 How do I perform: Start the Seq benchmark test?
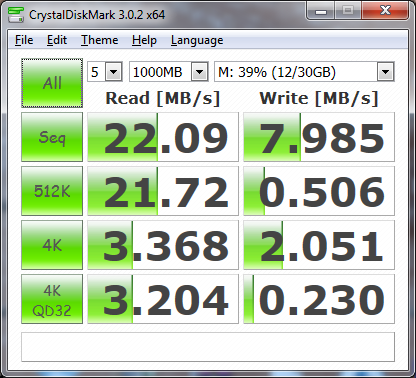pyautogui.click(x=52, y=137)
